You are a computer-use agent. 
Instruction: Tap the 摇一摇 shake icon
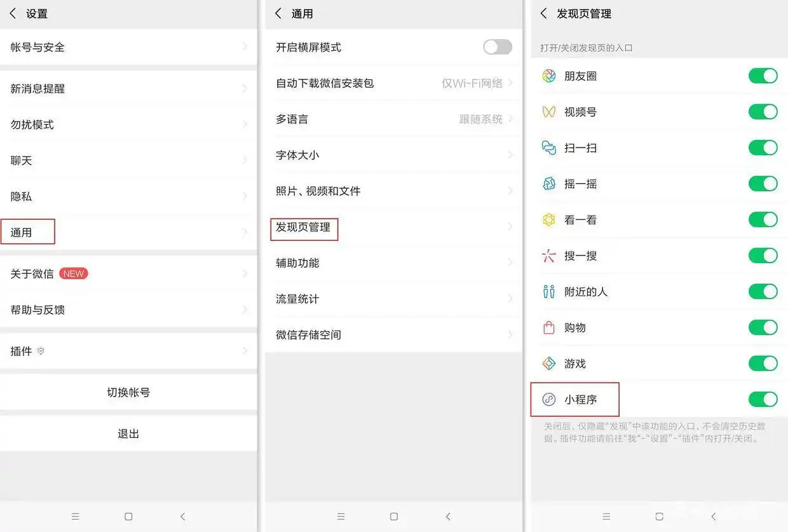click(548, 184)
